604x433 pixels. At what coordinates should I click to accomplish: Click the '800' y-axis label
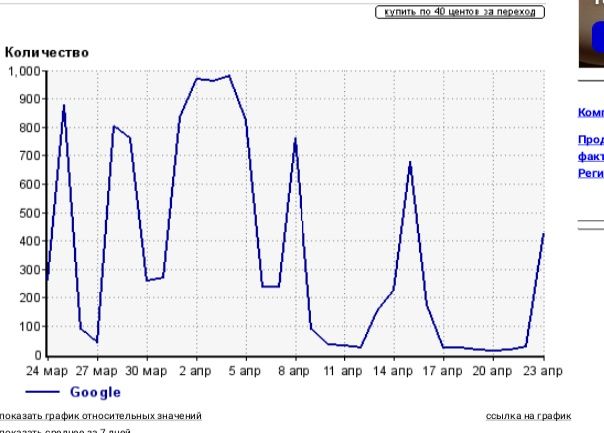click(30, 128)
